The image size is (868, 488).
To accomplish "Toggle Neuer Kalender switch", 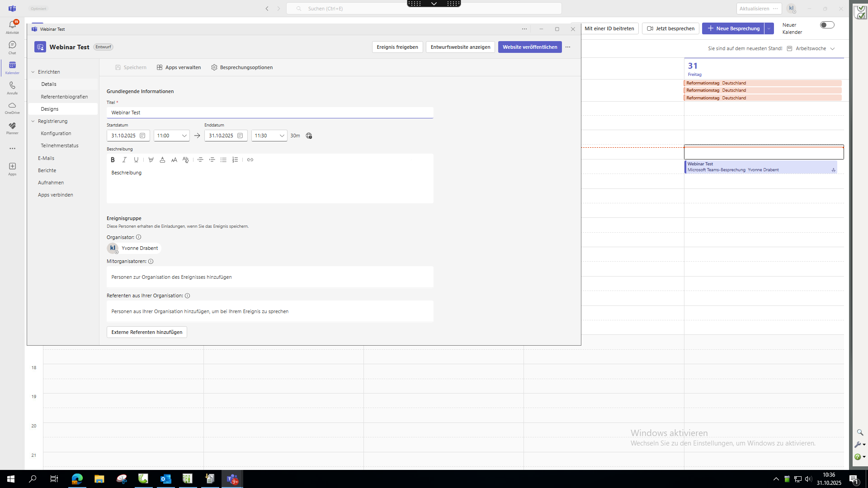I will (827, 25).
